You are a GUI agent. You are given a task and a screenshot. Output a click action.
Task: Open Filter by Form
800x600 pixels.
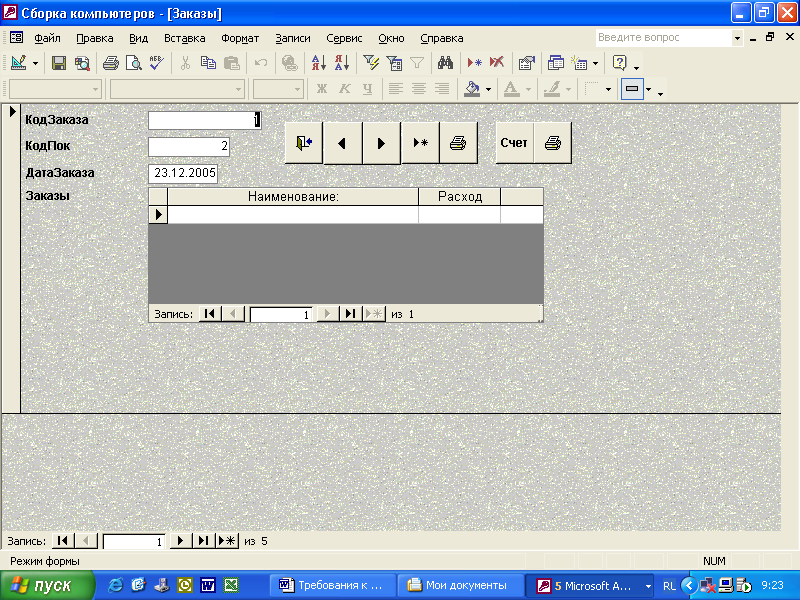pyautogui.click(x=394, y=63)
